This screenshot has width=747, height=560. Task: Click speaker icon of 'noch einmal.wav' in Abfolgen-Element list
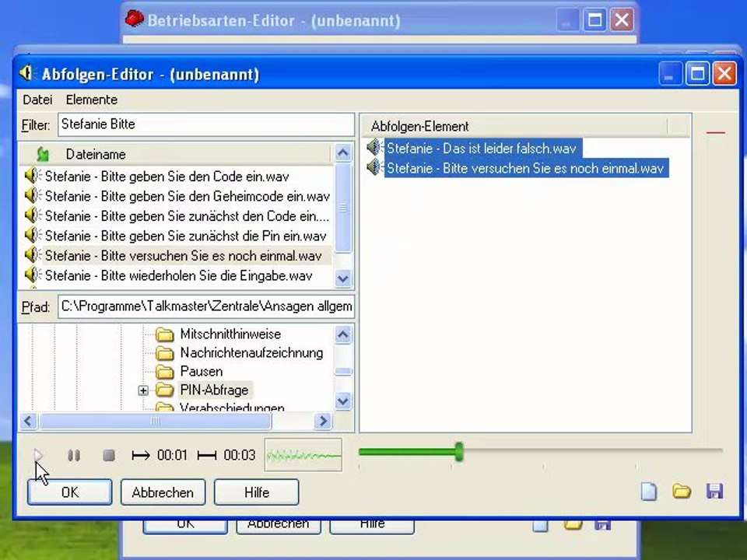pyautogui.click(x=375, y=168)
